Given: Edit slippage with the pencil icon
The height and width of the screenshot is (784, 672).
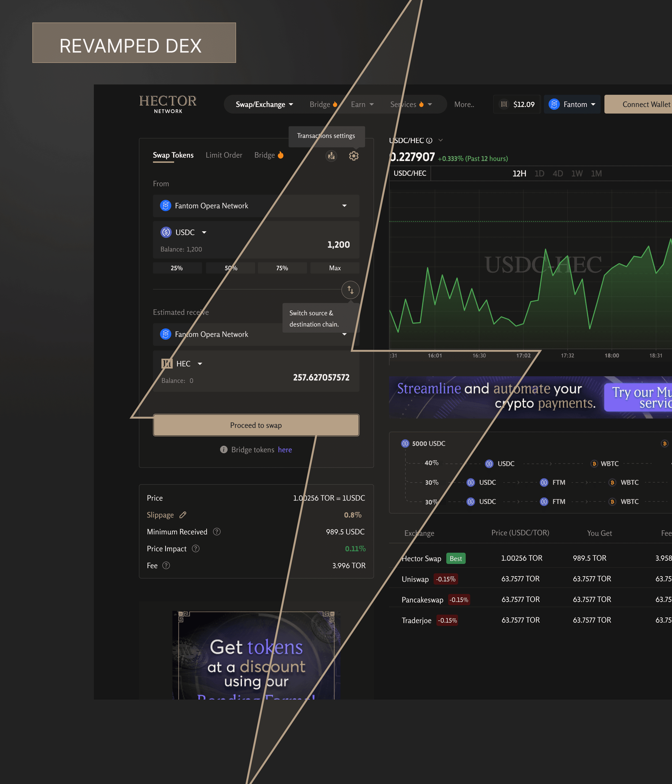Looking at the screenshot, I should tap(183, 515).
